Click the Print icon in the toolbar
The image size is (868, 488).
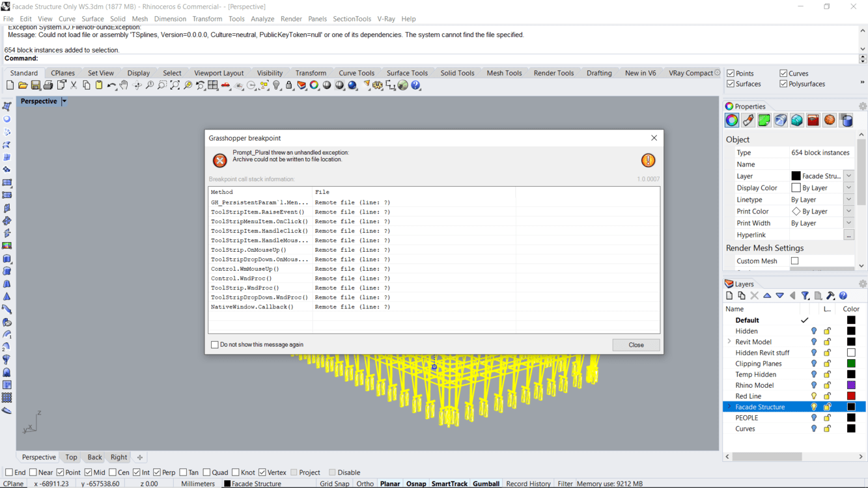[48, 85]
